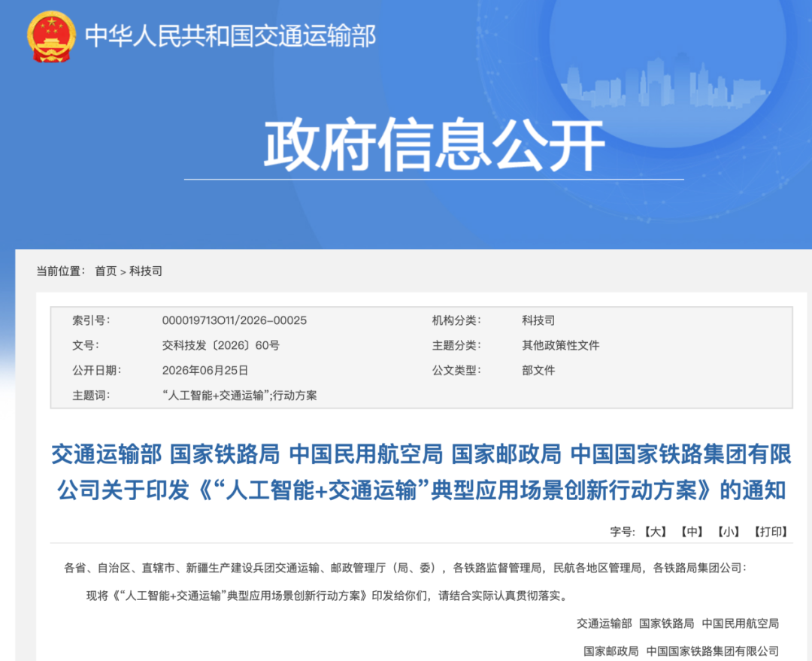812x661 pixels.
Task: Click signature line 国家邮政局 中国国家铁路集团有限公司
Action: (681, 650)
